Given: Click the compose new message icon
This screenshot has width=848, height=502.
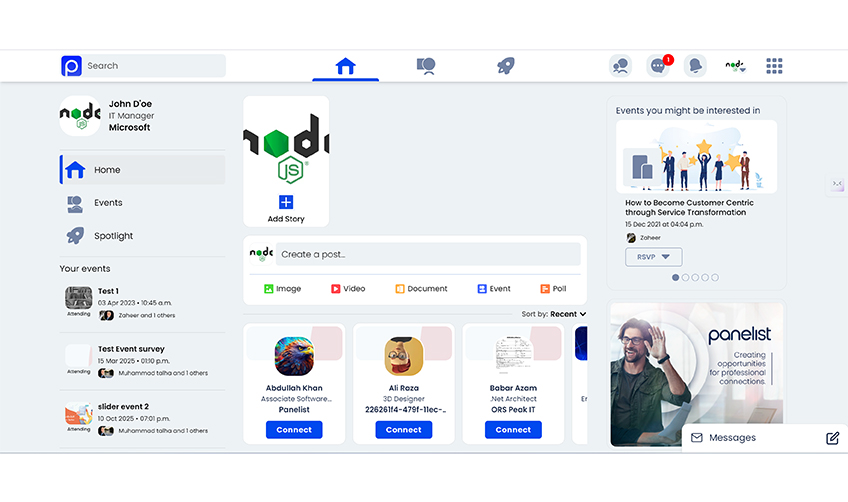Looking at the screenshot, I should point(832,438).
